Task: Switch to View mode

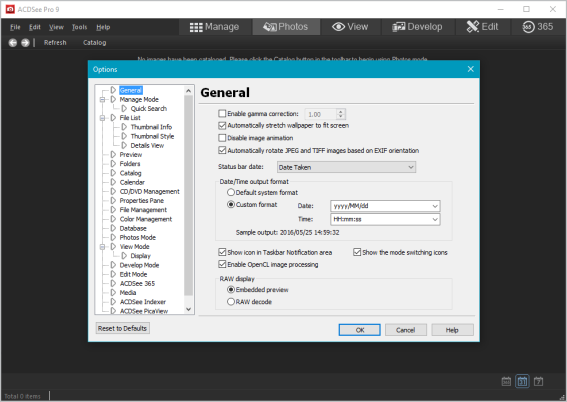Action: pyautogui.click(x=350, y=27)
